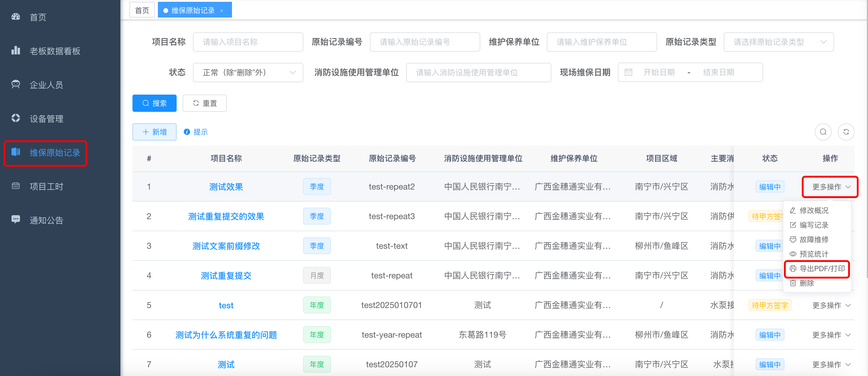Click the eye icon for 预览统计
This screenshot has height=376, width=868.
793,254
